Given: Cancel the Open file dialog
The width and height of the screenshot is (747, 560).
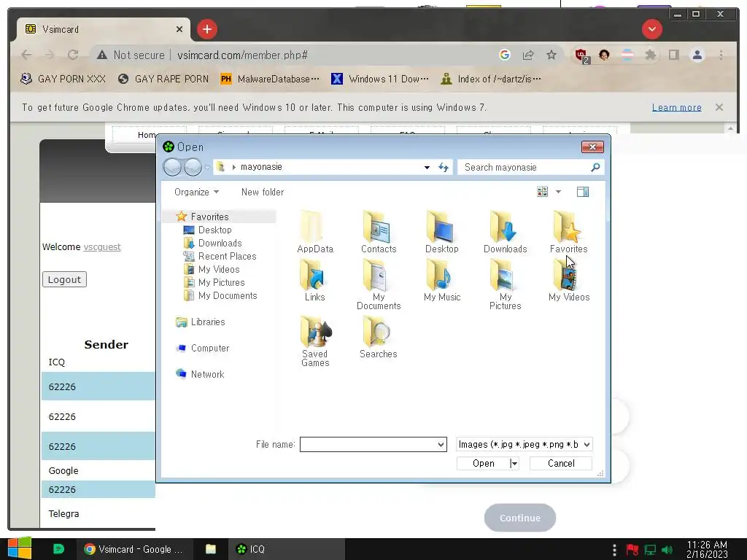Looking at the screenshot, I should point(561,463).
